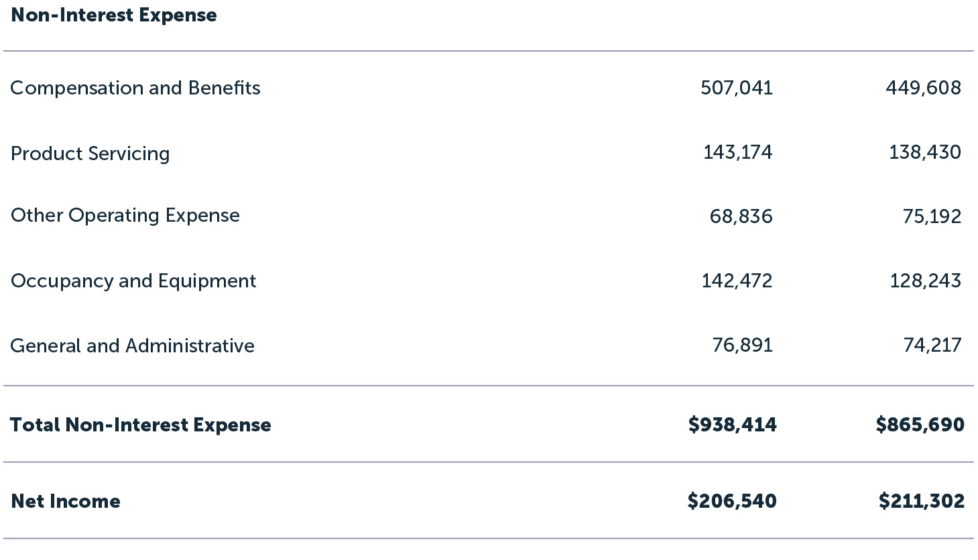Click the 68,836 operating expense value
The height and width of the screenshot is (560, 978).
[741, 216]
